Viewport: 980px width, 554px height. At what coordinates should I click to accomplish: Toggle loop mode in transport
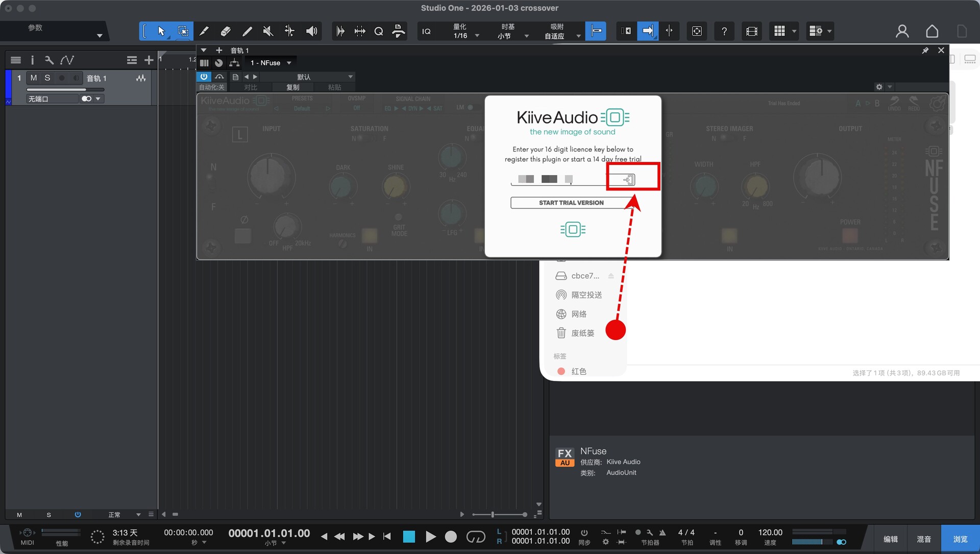476,537
